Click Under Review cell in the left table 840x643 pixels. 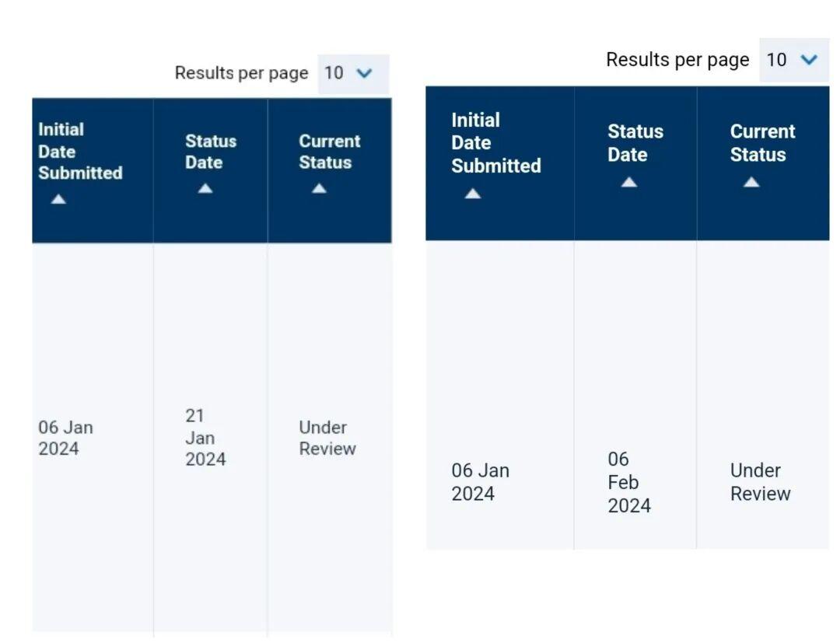(x=327, y=438)
